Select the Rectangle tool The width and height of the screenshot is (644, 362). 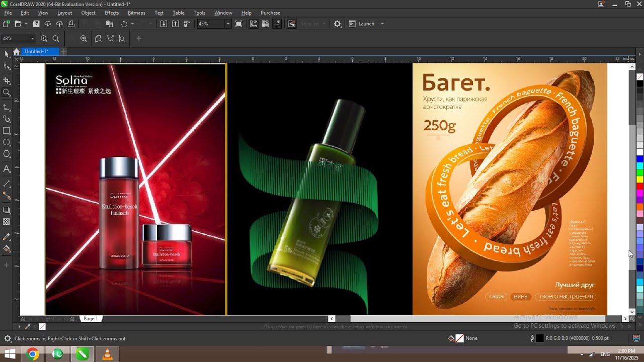(x=7, y=131)
